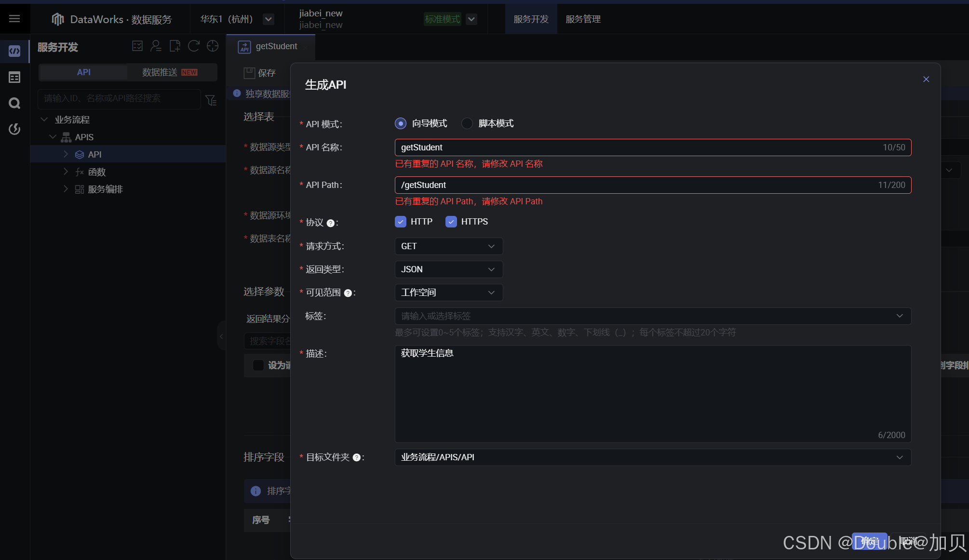969x560 pixels.
Task: Click the 确定 confirm button
Action: 869,541
